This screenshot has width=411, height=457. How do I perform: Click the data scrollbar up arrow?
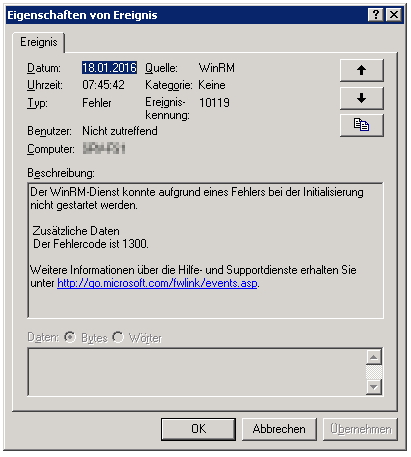point(374,357)
